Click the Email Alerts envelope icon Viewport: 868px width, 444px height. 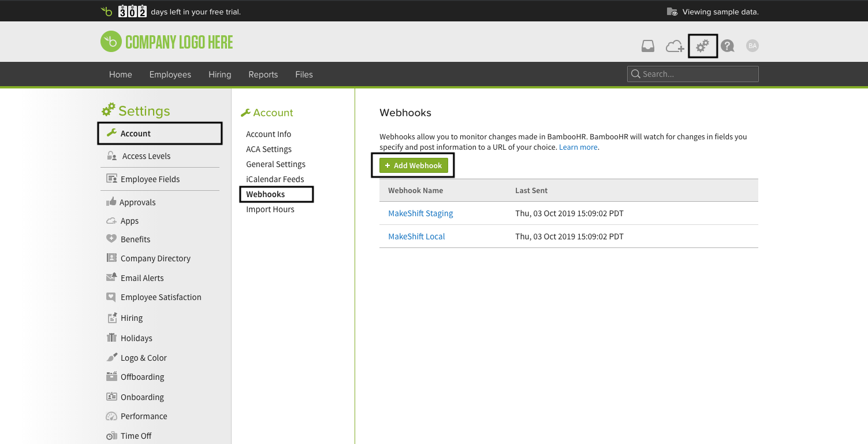pyautogui.click(x=111, y=277)
